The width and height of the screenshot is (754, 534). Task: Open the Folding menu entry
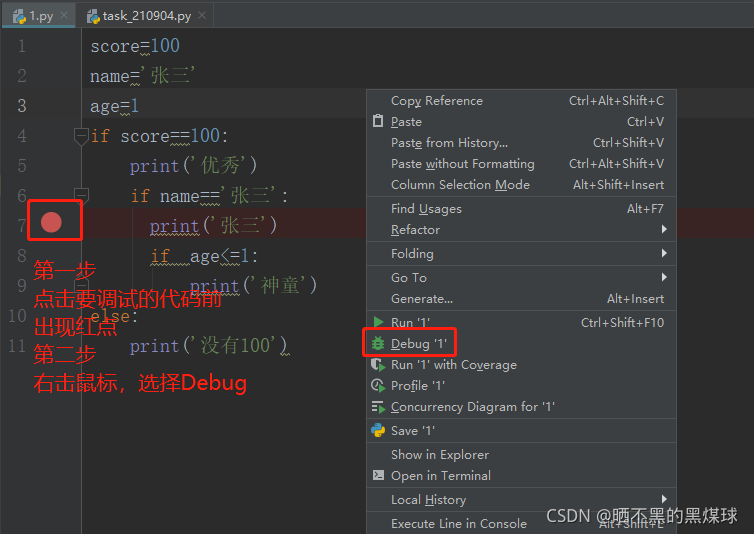coord(521,254)
